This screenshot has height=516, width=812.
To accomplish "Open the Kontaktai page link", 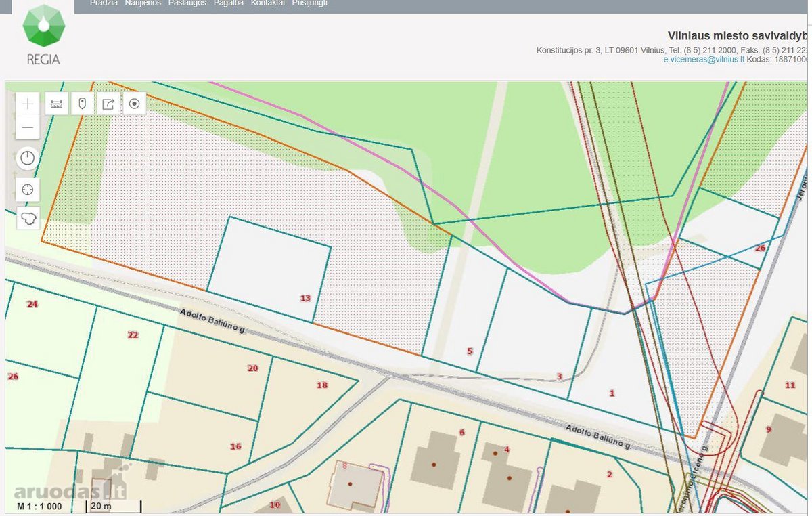I will point(268,3).
